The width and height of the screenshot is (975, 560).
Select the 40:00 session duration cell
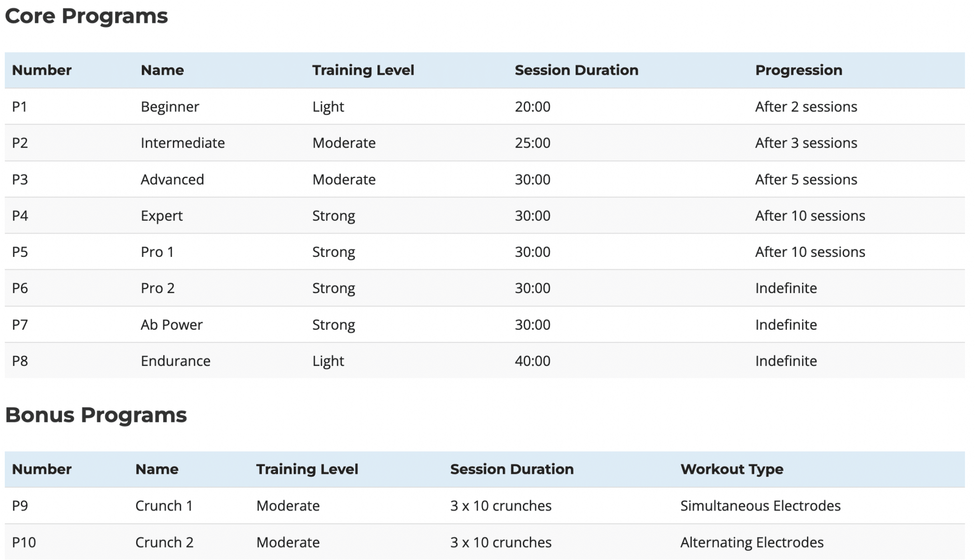click(x=532, y=361)
